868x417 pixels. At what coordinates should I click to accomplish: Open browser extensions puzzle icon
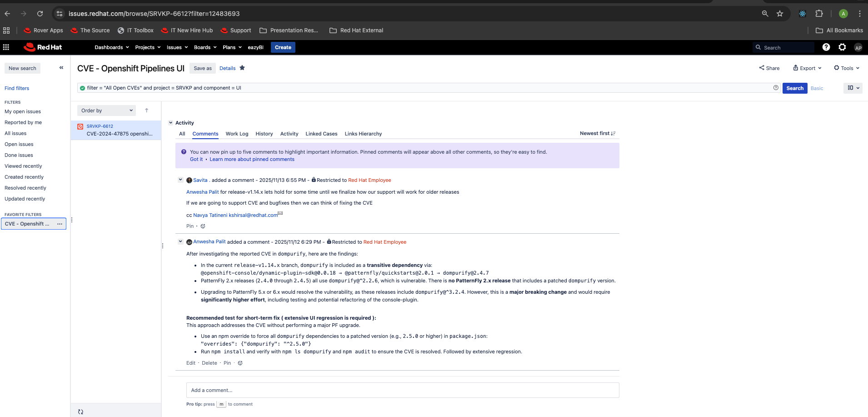click(x=819, y=14)
